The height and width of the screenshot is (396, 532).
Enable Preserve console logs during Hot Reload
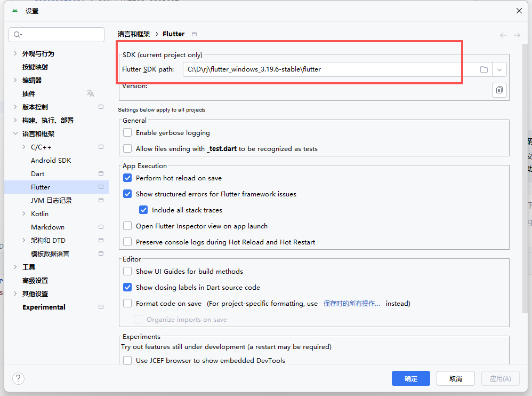point(127,242)
